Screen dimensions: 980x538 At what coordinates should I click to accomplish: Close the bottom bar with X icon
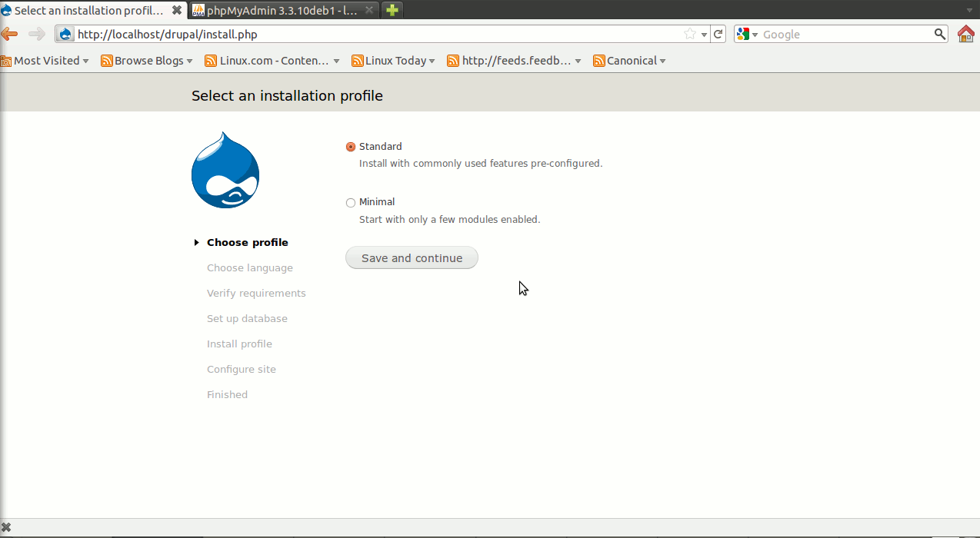pos(6,527)
